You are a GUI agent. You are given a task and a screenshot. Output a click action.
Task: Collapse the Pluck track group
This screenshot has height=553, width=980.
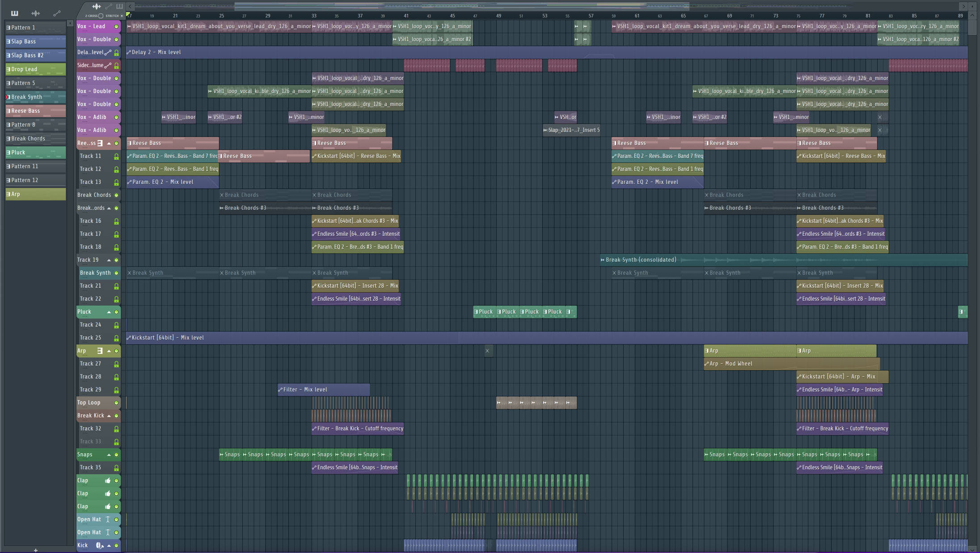(109, 312)
